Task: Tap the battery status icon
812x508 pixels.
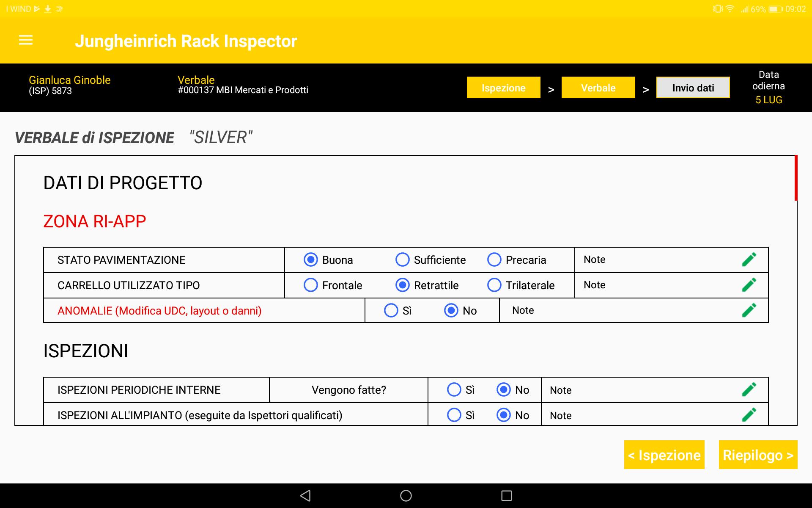Action: click(776, 9)
